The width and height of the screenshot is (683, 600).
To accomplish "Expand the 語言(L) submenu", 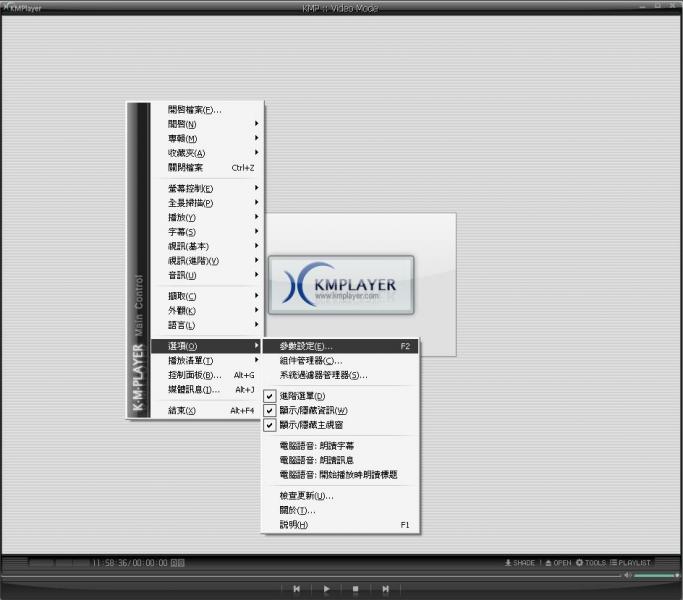I will point(206,325).
